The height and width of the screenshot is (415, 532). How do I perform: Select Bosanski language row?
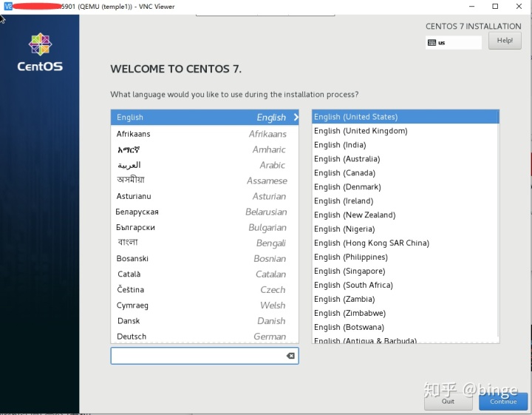[x=205, y=258]
